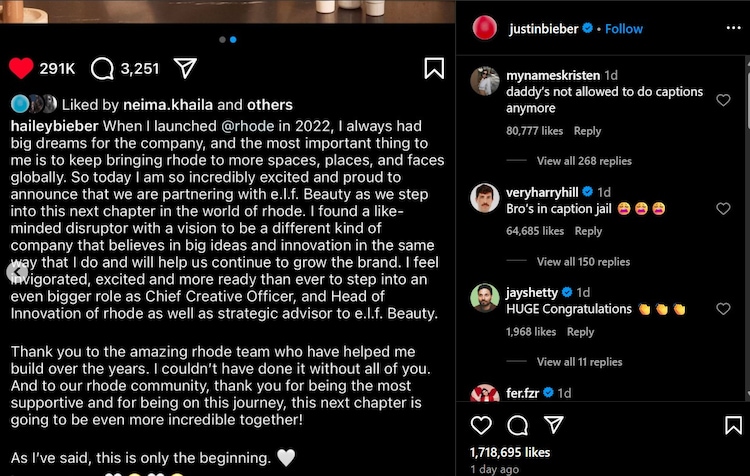The height and width of the screenshot is (476, 750).
Task: Unlike the post using the red heart
Action: tap(22, 68)
